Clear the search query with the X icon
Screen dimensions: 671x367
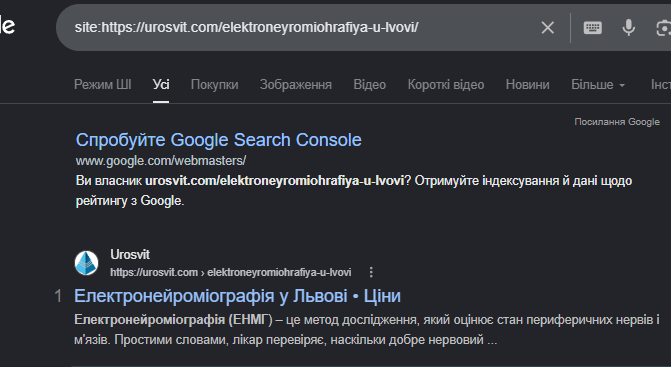coord(547,28)
